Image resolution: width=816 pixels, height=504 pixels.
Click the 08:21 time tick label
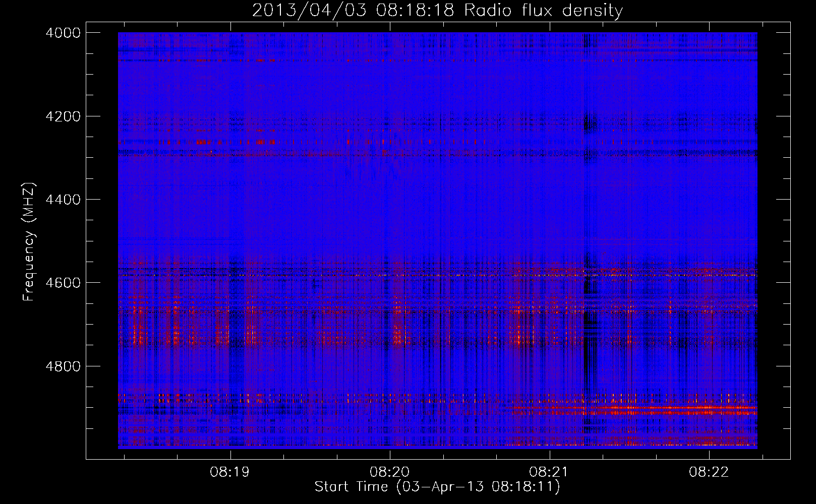click(x=549, y=472)
